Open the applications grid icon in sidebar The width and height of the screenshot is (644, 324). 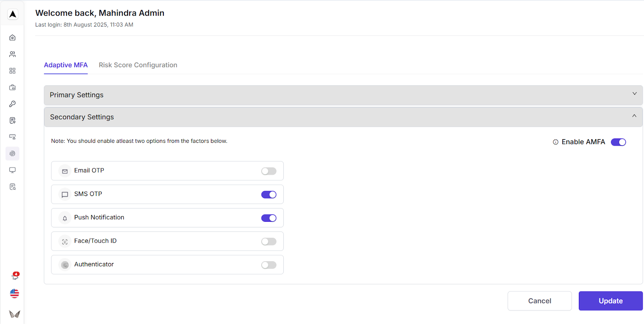tap(12, 71)
